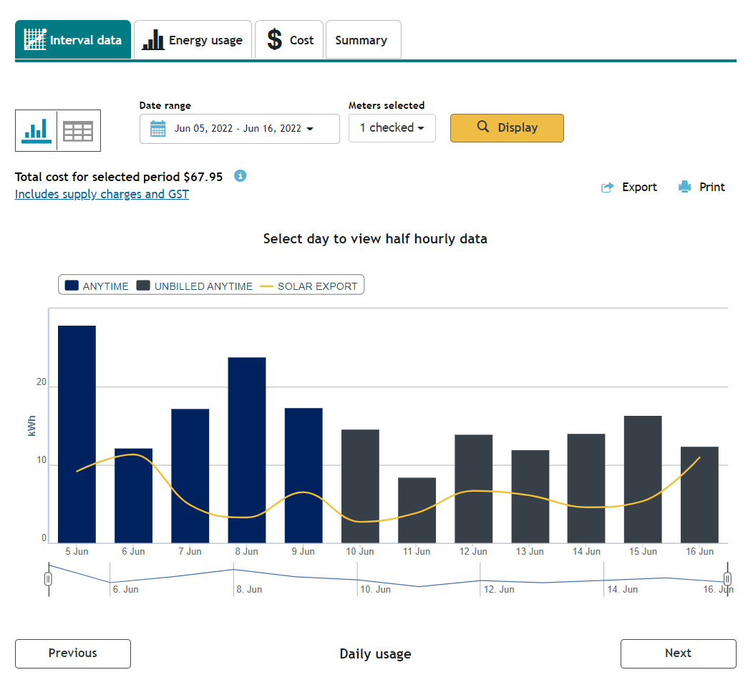Click the navigator timeline at 10. Jun

(375, 589)
